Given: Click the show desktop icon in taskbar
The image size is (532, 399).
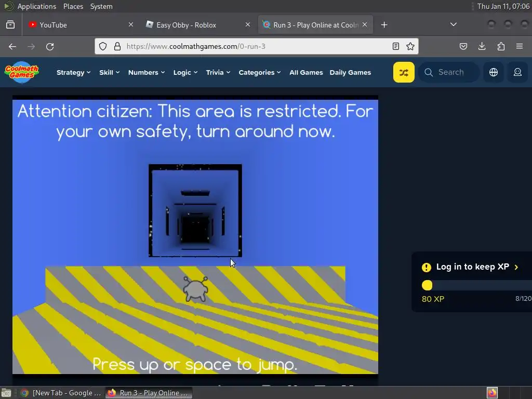Looking at the screenshot, I should pyautogui.click(x=6, y=393).
